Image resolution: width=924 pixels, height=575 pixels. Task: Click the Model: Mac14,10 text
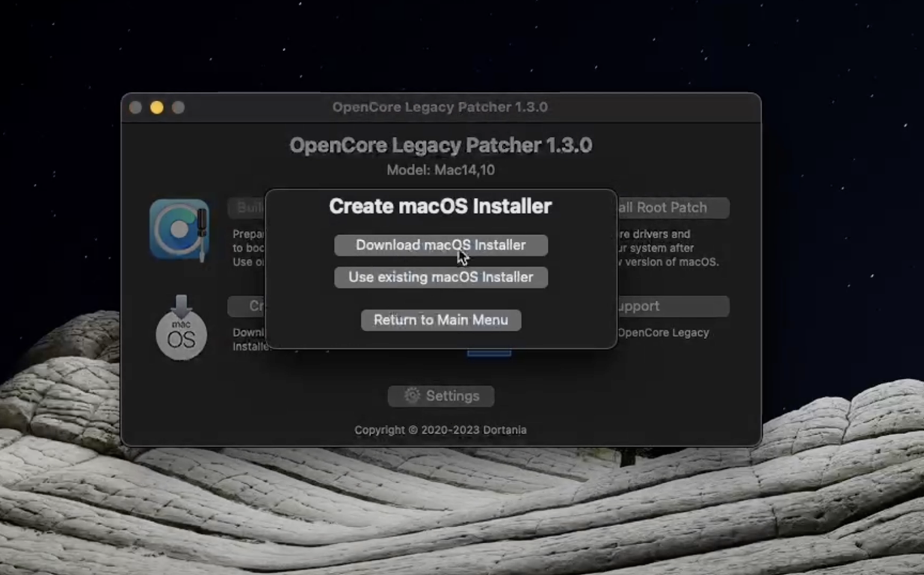[x=441, y=170]
